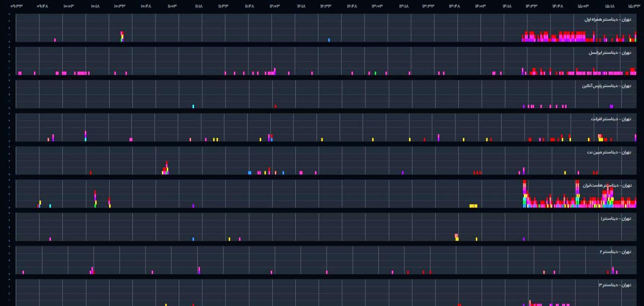Click the 15:18 time axis label
644x306 pixels.
click(609, 6)
